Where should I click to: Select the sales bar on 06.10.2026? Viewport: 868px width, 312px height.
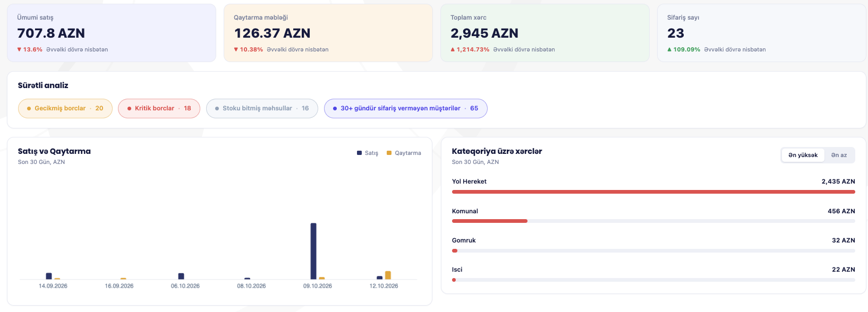181,276
